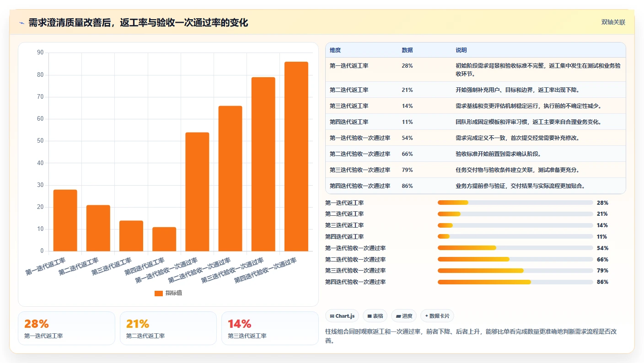Viewport: 644px width, 363px height.
Task: Click the lightning icon beside the title
Action: point(21,22)
